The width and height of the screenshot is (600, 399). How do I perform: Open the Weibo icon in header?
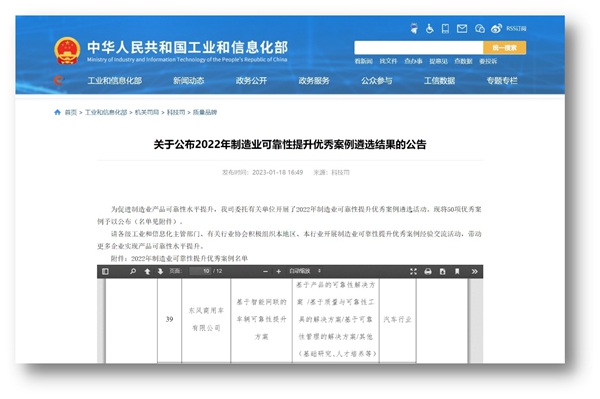(x=496, y=28)
